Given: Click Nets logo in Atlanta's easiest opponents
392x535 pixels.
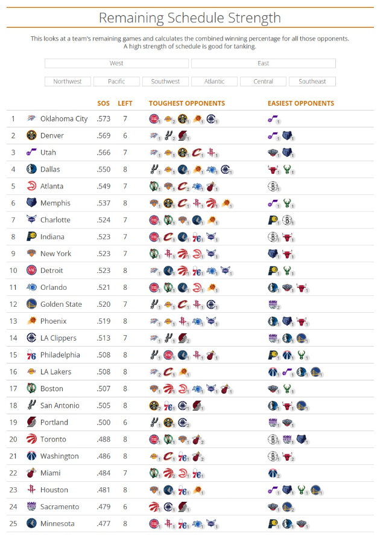Looking at the screenshot, I should coord(273,187).
